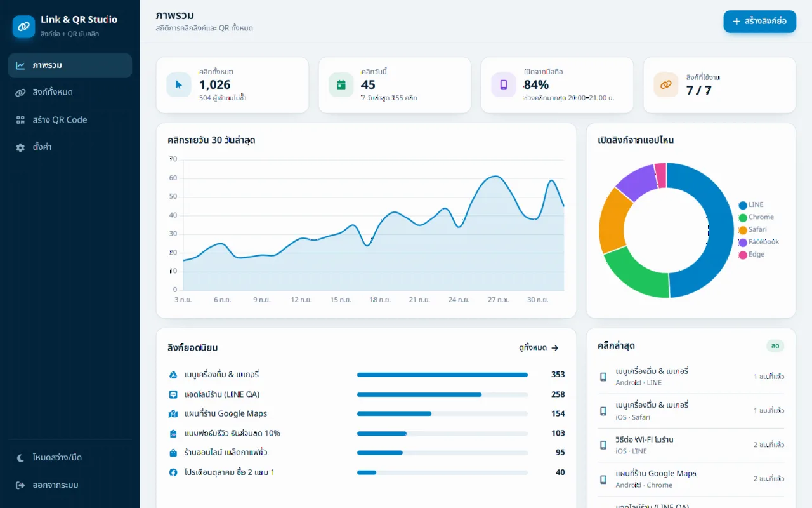Open the สร้าง QR Code sidebar page

click(70, 119)
